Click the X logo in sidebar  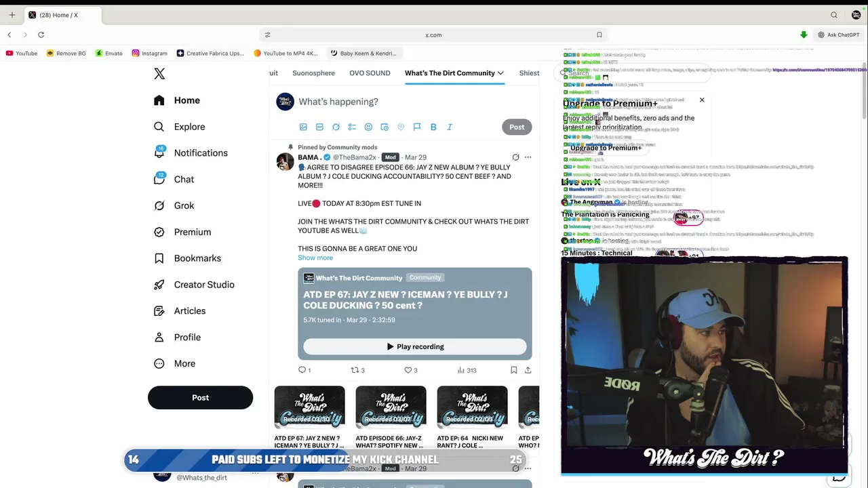159,74
